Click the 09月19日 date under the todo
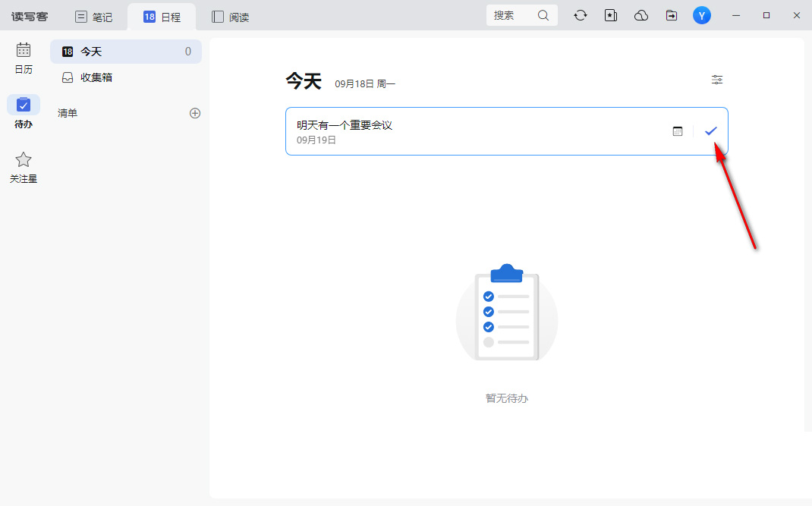812x506 pixels. [316, 140]
